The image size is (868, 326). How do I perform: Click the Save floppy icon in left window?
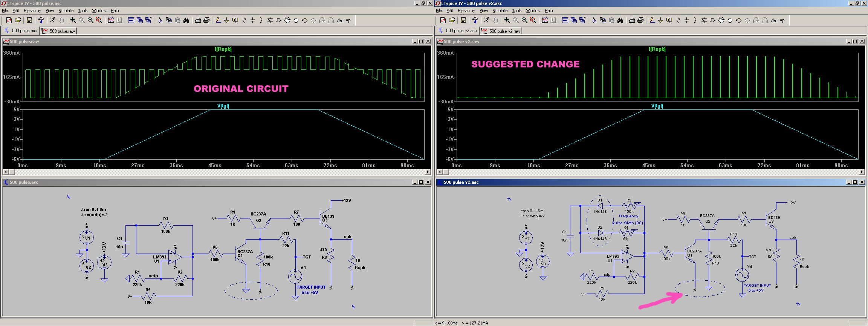click(29, 20)
